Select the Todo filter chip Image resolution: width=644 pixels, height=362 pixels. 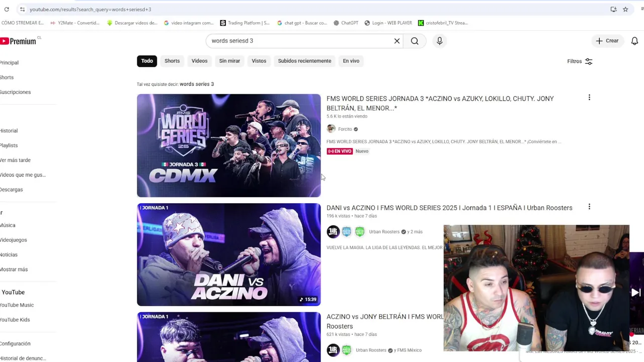tap(147, 61)
